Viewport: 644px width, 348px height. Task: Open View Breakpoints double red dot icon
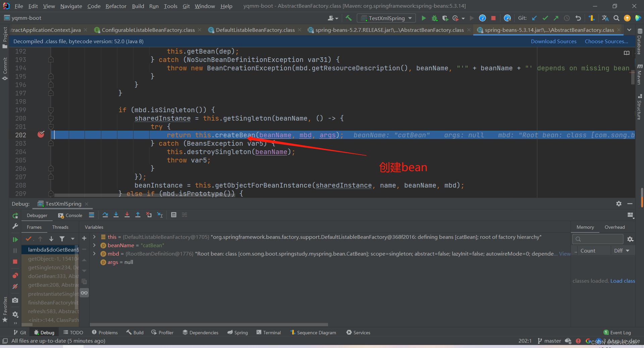[15, 276]
